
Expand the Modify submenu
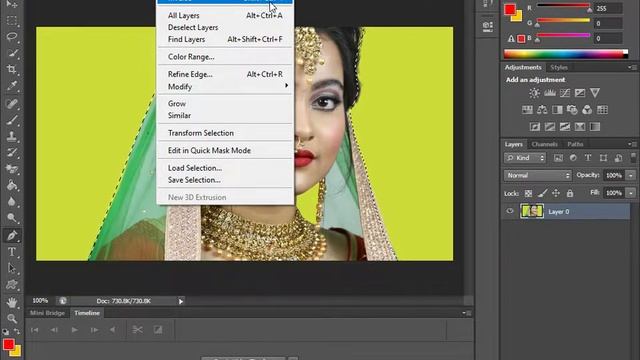225,87
